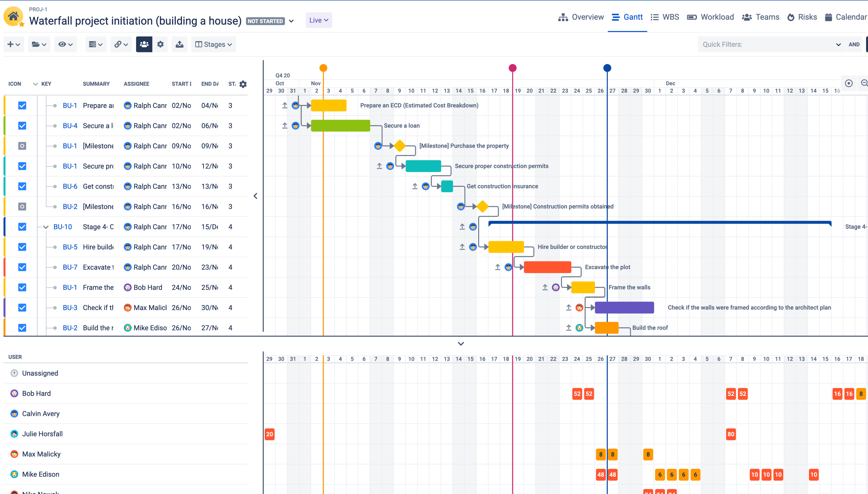The height and width of the screenshot is (494, 868).
Task: Toggle the checkbox for BU-4 Secure a loan
Action: coord(22,126)
